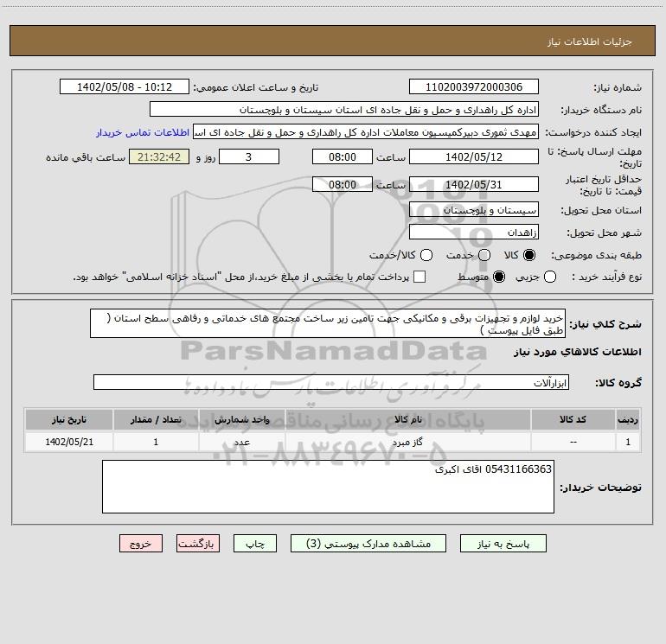Toggle the اسناد خزانه اسلامی payment checkbox
The image size is (666, 644).
(x=419, y=277)
